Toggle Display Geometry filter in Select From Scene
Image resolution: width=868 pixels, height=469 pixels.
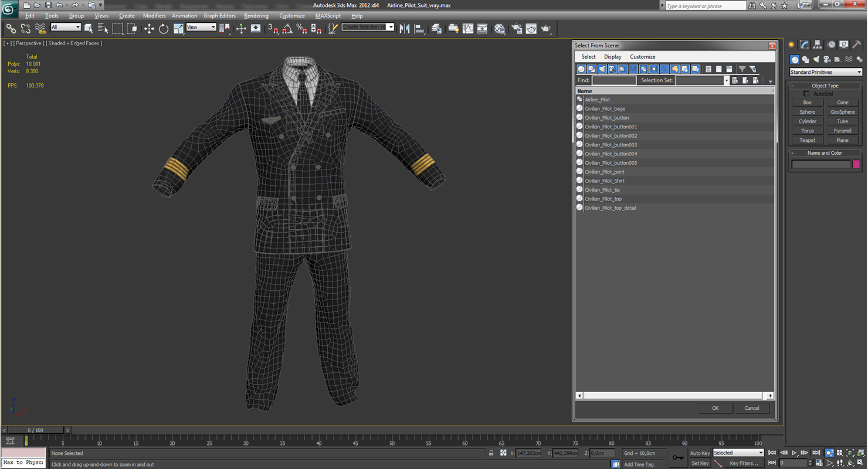coord(581,69)
